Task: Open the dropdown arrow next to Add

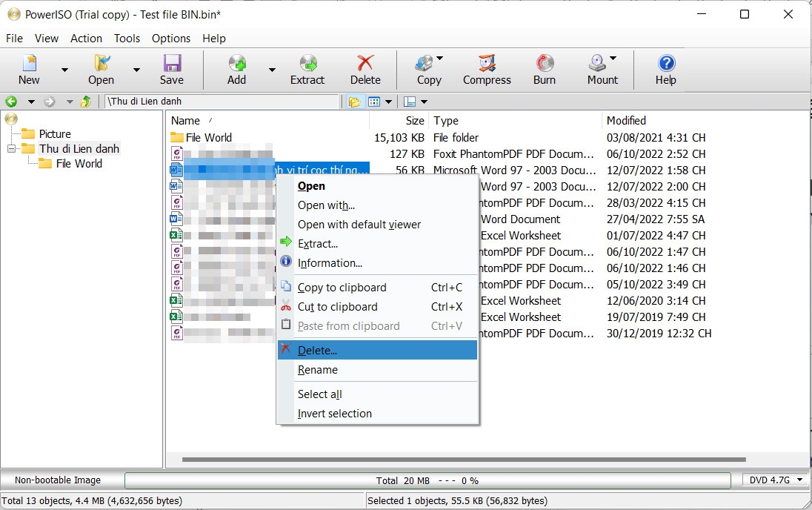Action: (x=272, y=70)
